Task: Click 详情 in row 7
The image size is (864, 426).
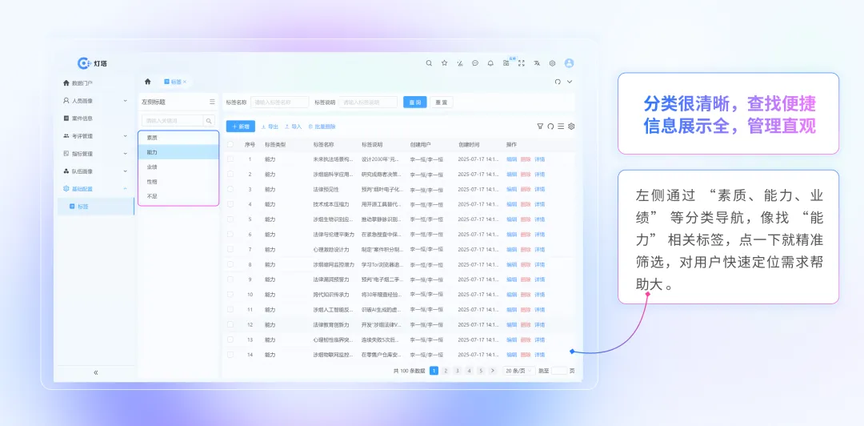Action: [539, 250]
